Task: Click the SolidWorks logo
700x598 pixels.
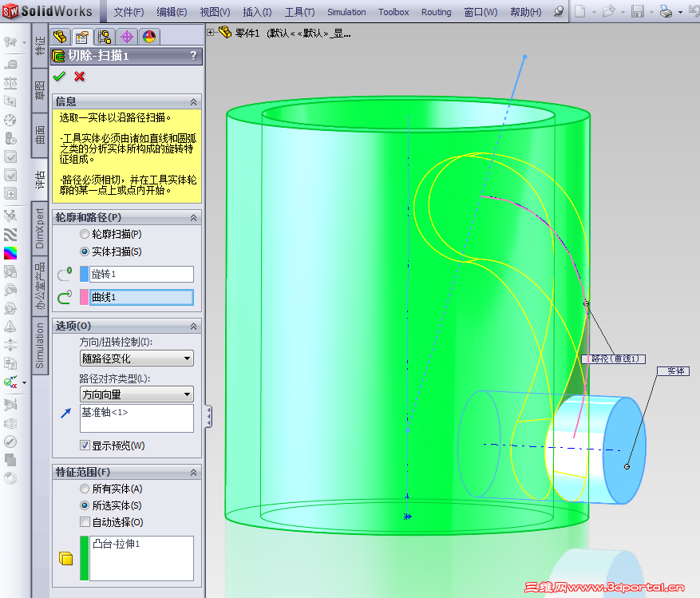Action: click(47, 11)
